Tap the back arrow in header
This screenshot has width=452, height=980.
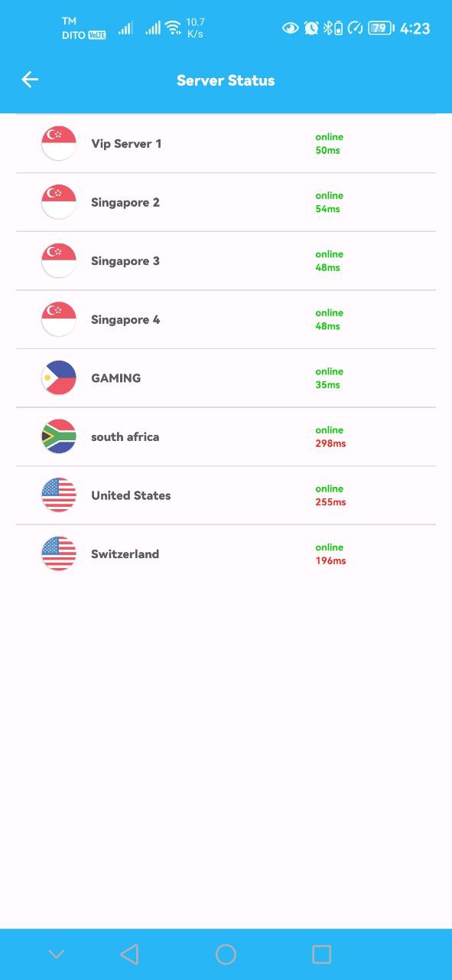30,80
